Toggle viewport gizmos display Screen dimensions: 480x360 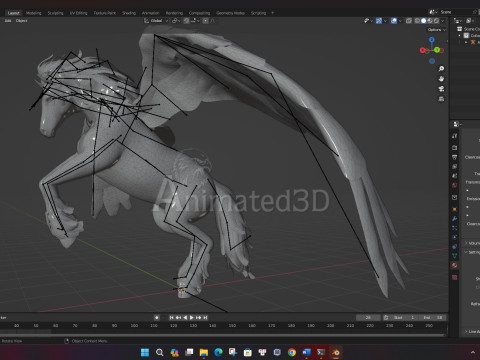tap(379, 21)
